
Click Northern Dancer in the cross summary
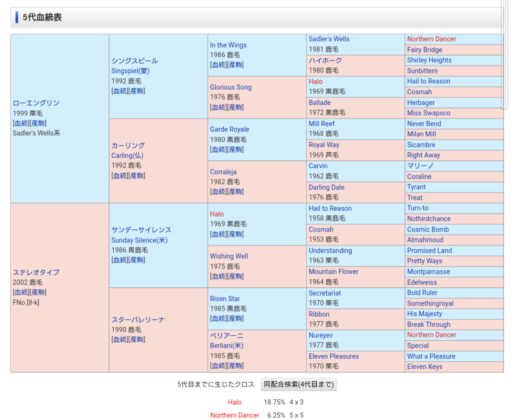(235, 415)
